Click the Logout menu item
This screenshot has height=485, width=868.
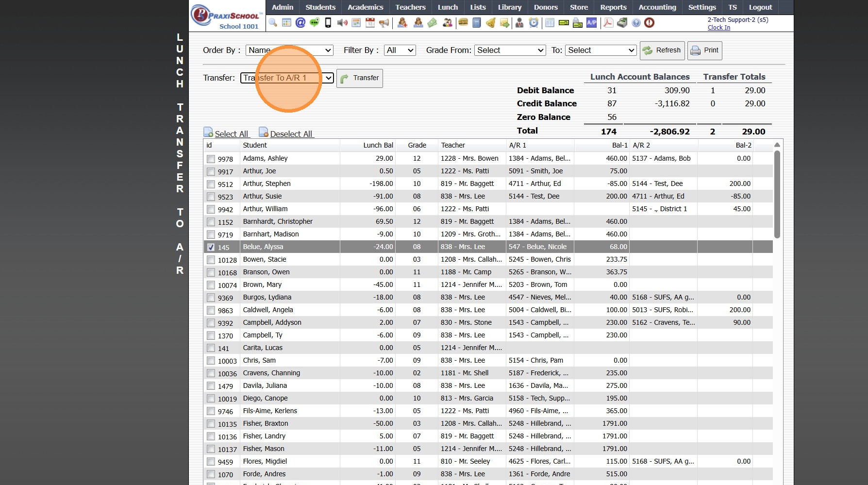pyautogui.click(x=760, y=7)
